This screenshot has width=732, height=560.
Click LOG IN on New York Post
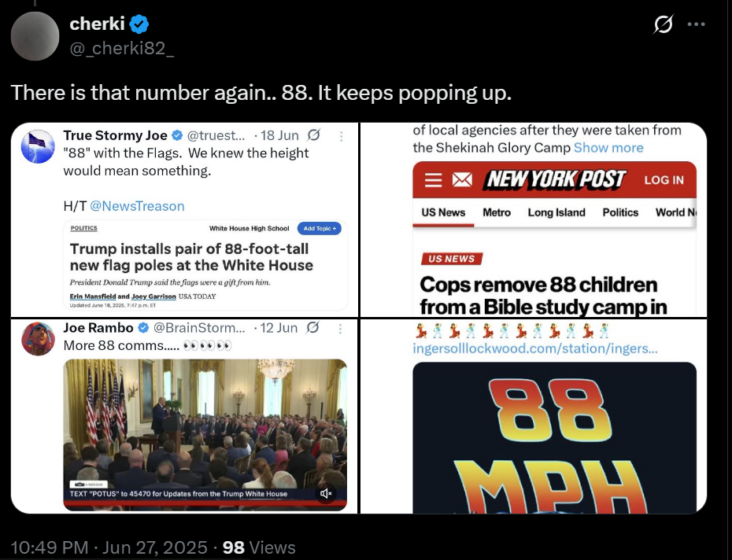point(664,180)
